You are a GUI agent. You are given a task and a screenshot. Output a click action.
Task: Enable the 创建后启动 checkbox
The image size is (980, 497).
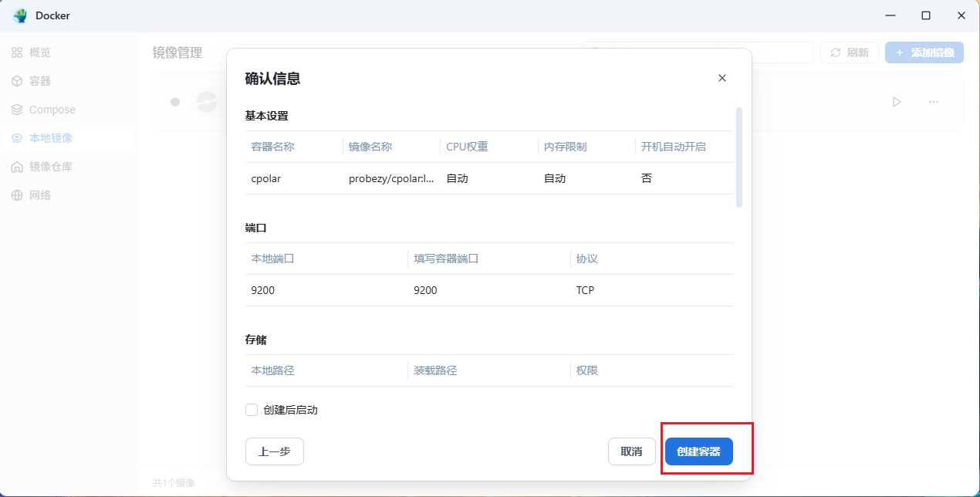click(x=252, y=410)
